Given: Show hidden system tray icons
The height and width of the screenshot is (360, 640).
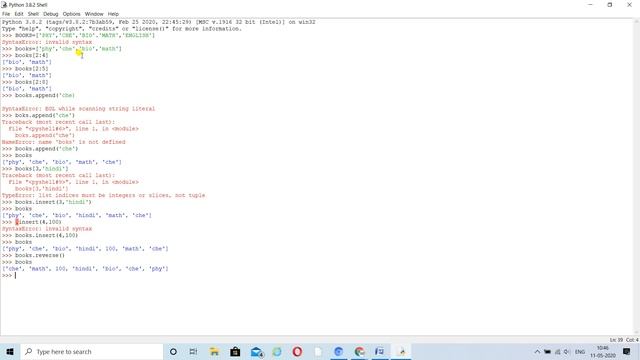Looking at the screenshot, I should [x=537, y=351].
